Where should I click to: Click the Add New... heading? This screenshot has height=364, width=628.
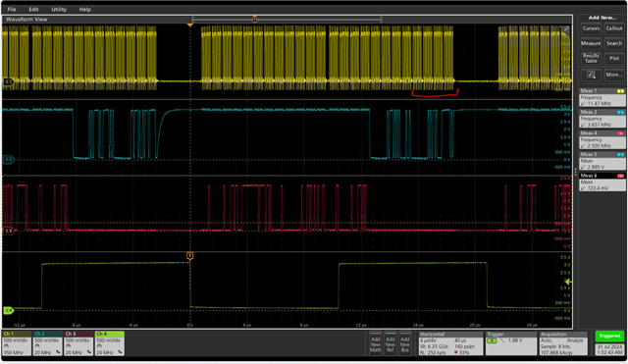(x=602, y=18)
